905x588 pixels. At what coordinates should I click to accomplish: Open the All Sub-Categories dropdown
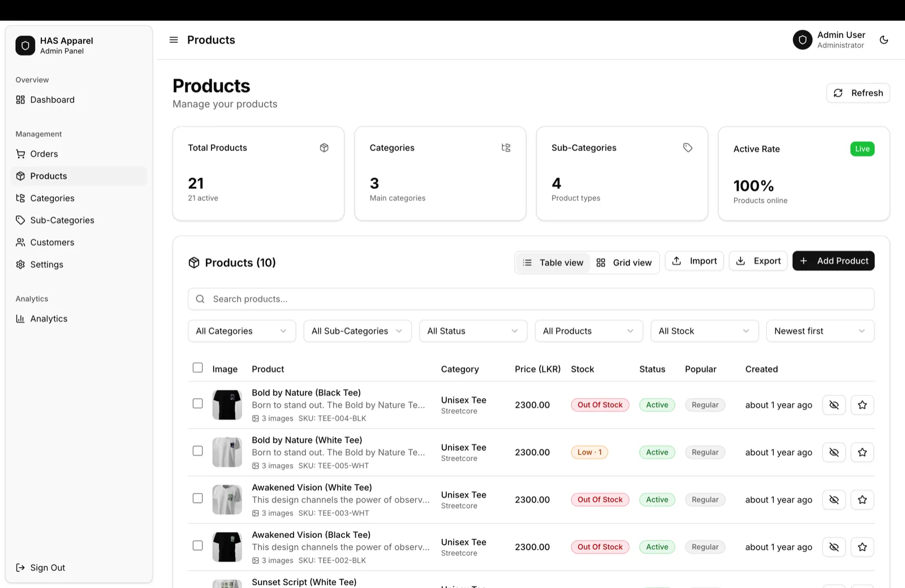(x=357, y=331)
